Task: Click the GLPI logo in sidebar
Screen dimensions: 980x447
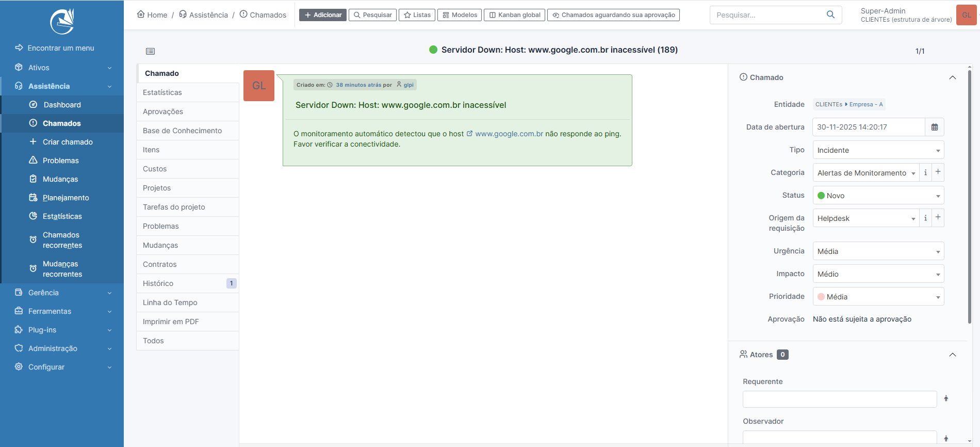Action: [x=62, y=22]
